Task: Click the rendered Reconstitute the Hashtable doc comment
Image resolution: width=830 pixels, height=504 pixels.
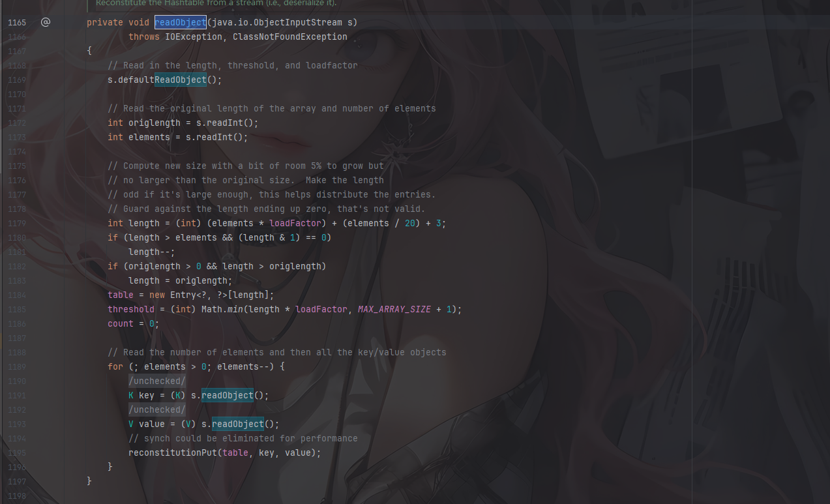Action: (216, 3)
